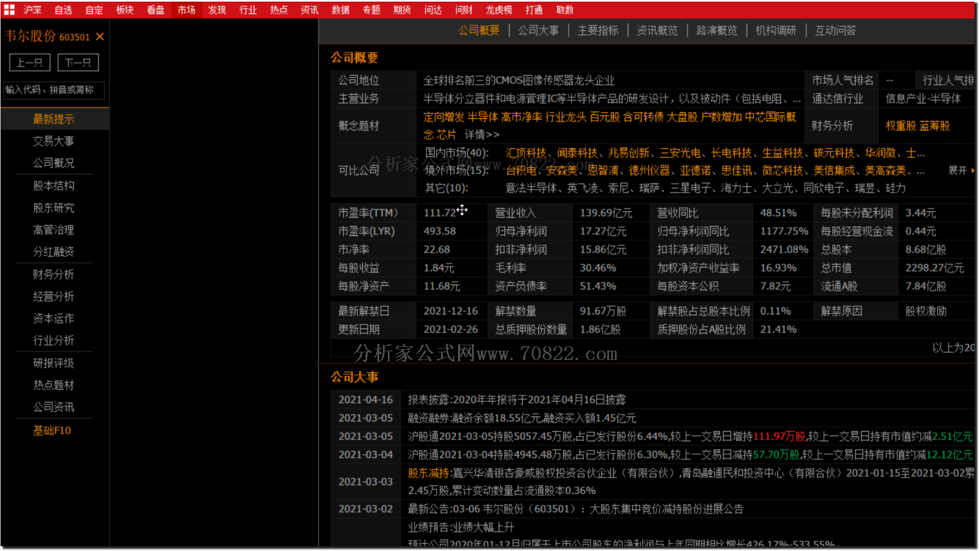
Task: Open the 取数 menu
Action: [565, 10]
